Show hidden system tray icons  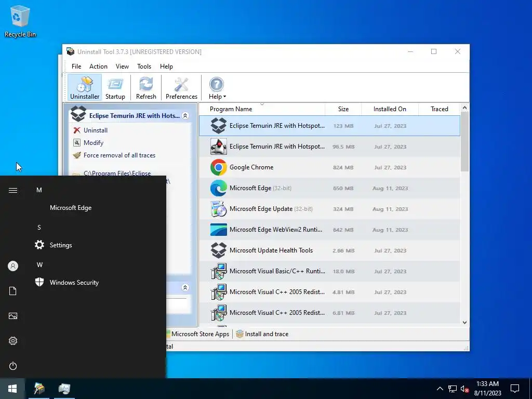pyautogui.click(x=440, y=389)
